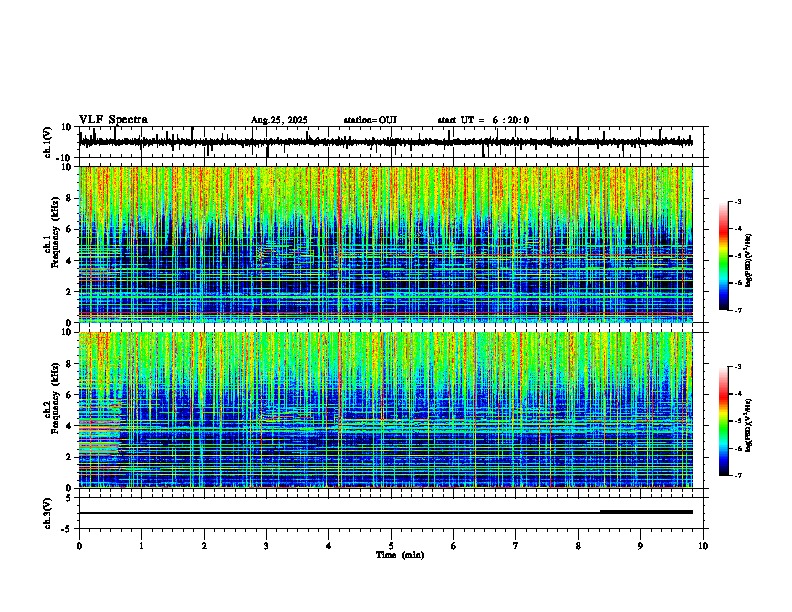Click time axis tick label "7"
792x612 pixels.
[516, 546]
